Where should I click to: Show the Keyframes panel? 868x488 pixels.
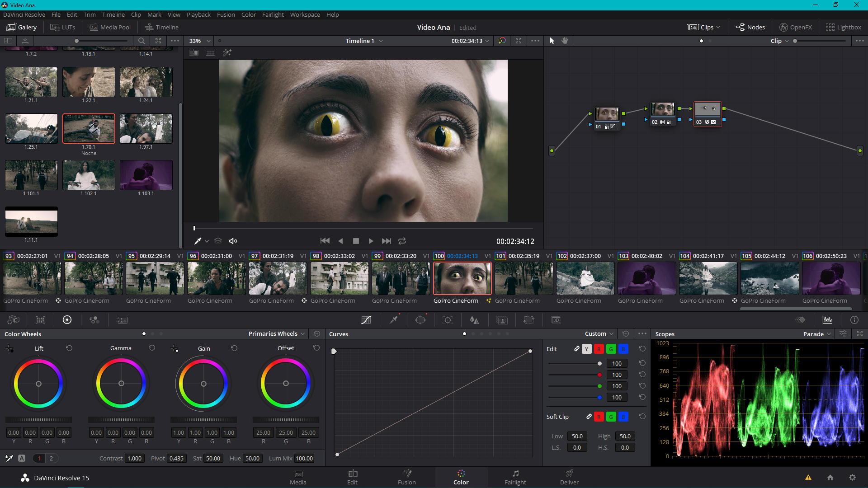800,320
